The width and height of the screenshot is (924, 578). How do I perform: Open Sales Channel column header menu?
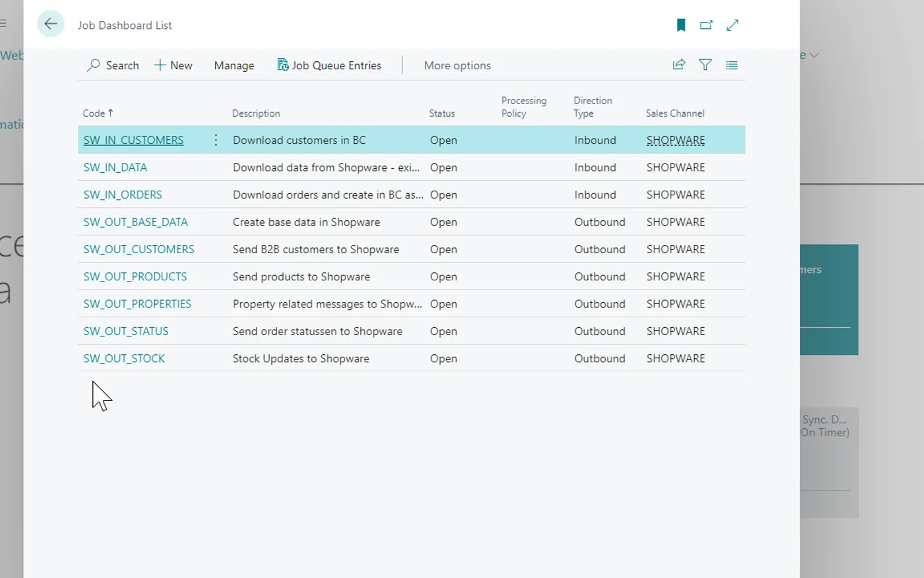click(675, 113)
